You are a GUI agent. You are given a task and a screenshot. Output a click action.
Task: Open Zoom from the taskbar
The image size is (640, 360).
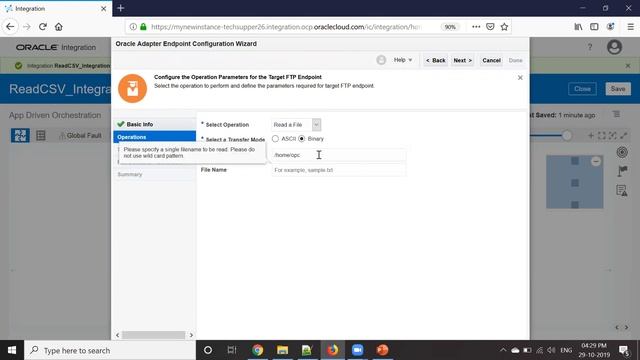tap(358, 350)
